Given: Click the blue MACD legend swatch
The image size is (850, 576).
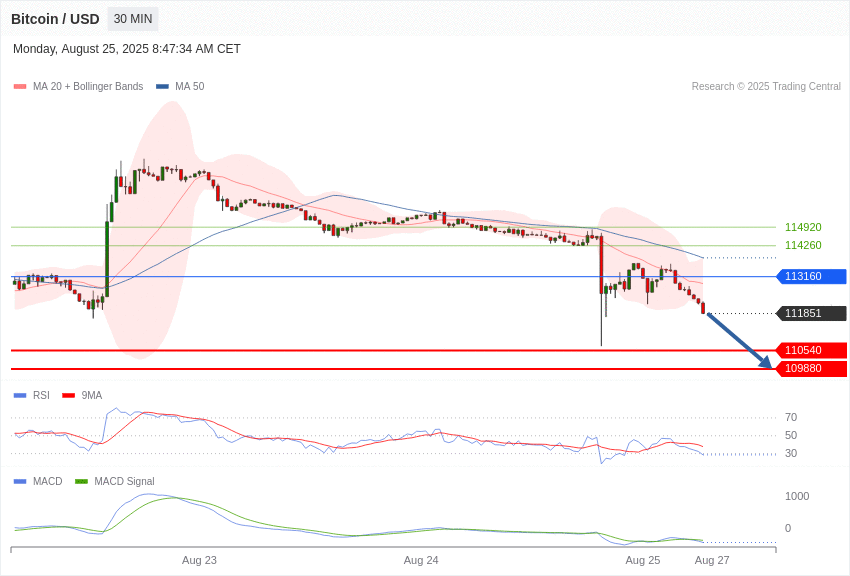Looking at the screenshot, I should coord(20,481).
